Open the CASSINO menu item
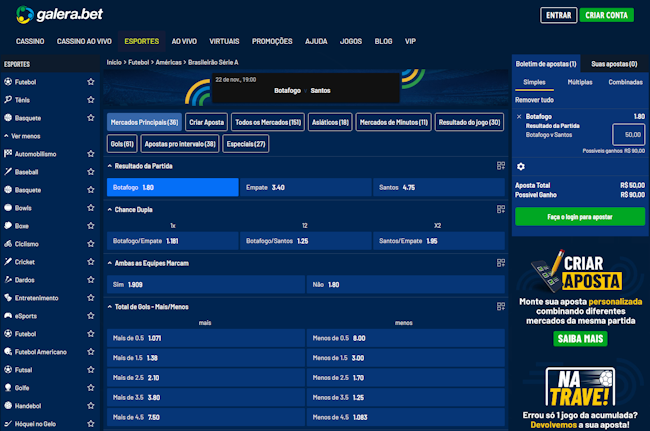Image resolution: width=650 pixels, height=431 pixels. point(30,41)
